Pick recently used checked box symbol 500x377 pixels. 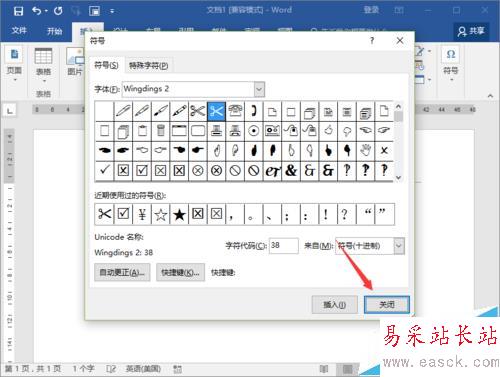[123, 214]
